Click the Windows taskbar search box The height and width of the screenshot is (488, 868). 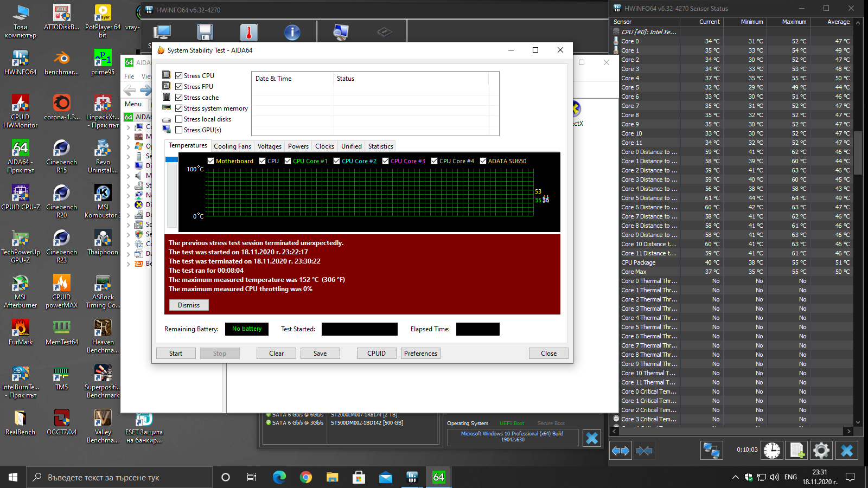(x=119, y=477)
